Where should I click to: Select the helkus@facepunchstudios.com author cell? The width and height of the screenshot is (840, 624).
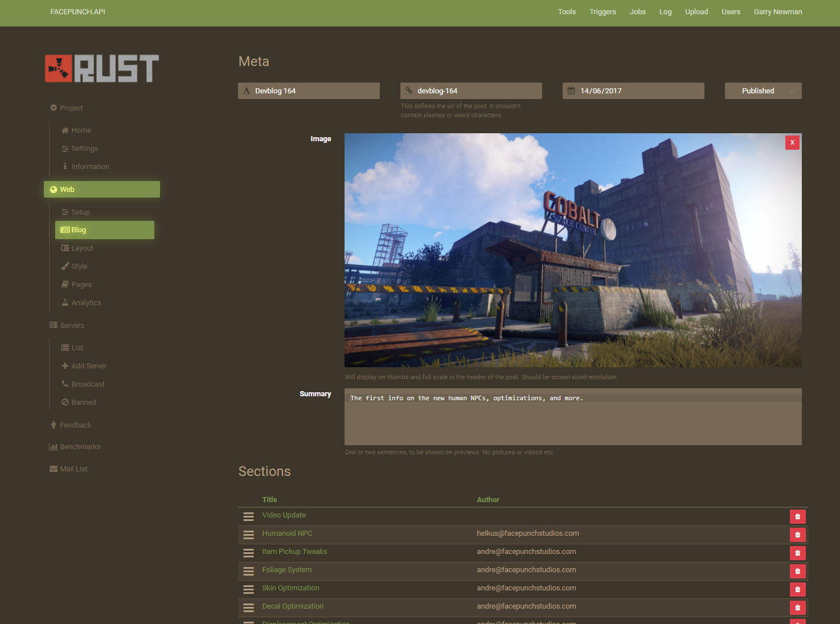528,533
